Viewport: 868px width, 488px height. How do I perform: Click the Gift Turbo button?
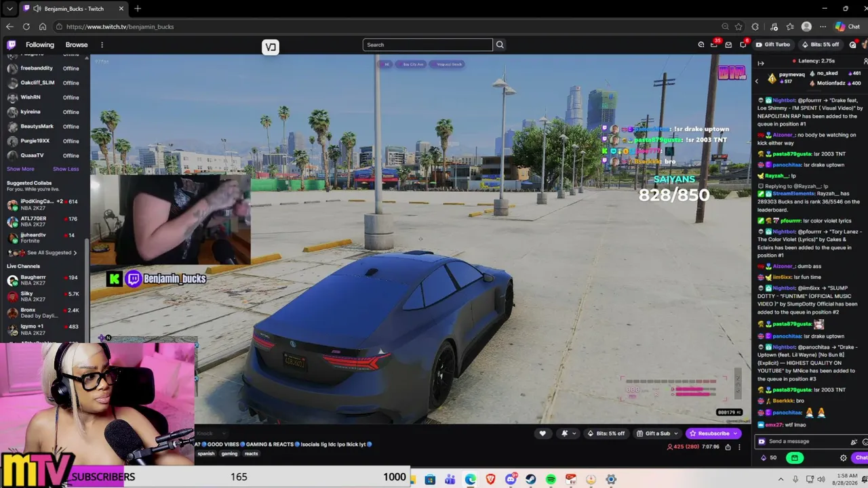point(773,45)
